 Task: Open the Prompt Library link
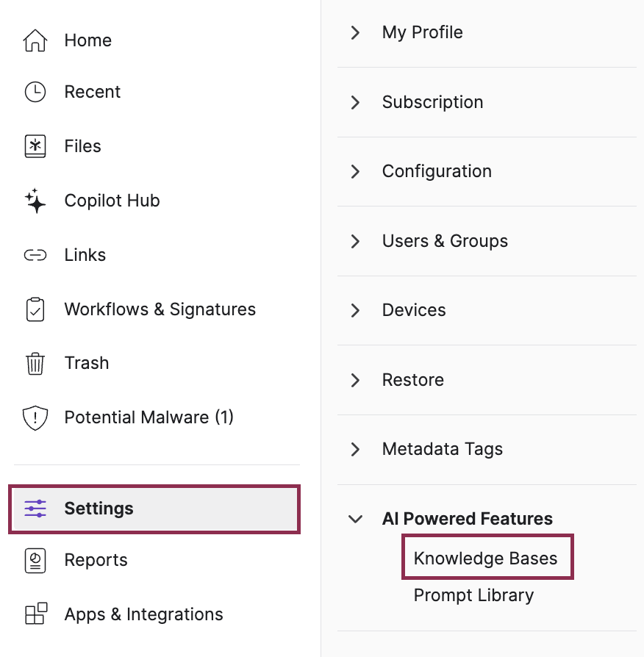(473, 595)
